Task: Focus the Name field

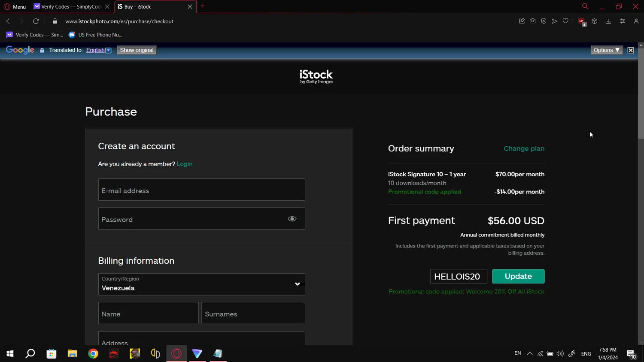Action: pos(148,313)
